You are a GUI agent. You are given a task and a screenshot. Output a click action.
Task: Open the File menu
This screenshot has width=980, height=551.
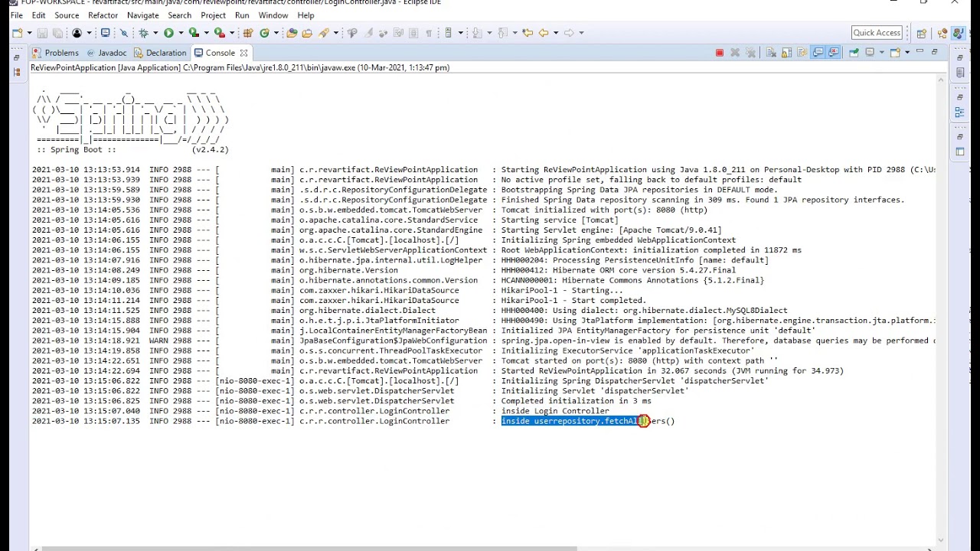pos(17,15)
